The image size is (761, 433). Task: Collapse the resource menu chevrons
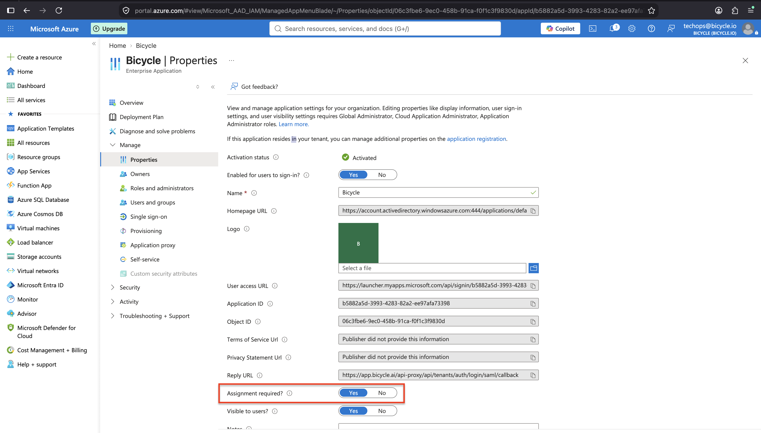pos(213,87)
